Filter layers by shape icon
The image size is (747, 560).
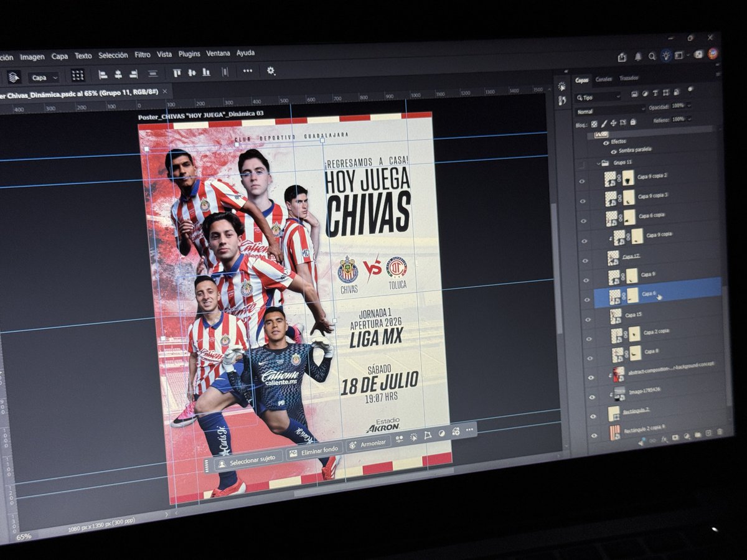pyautogui.click(x=665, y=93)
